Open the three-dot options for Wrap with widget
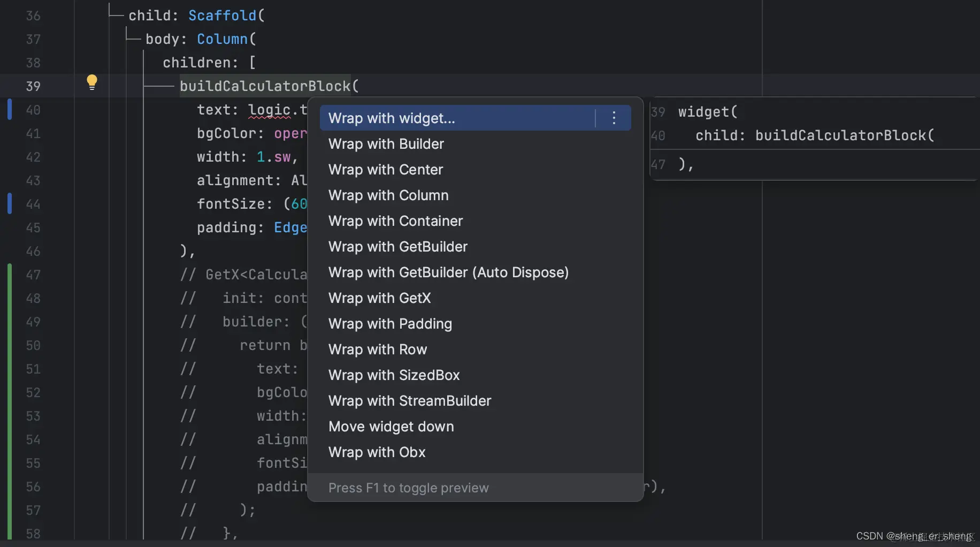 [x=614, y=118]
